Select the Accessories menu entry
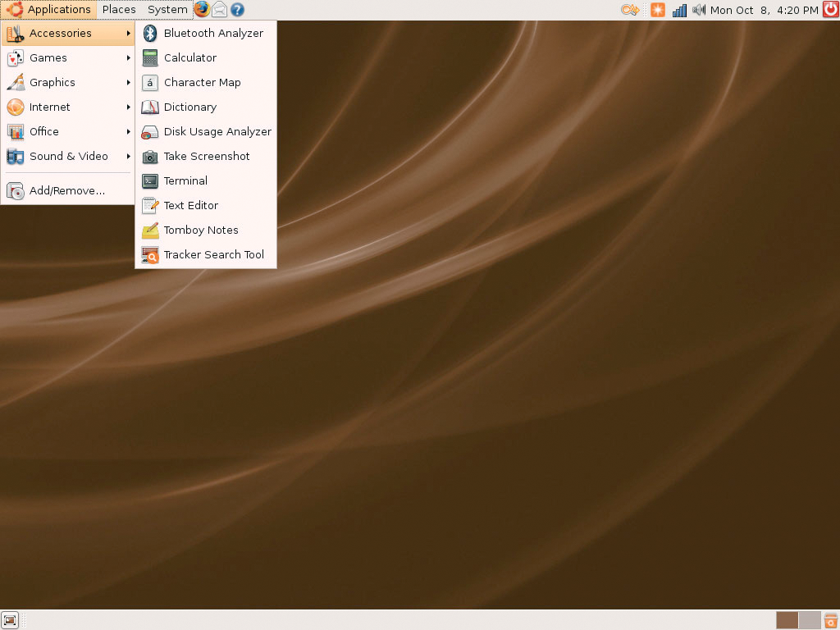Image resolution: width=840 pixels, height=630 pixels. (x=67, y=33)
